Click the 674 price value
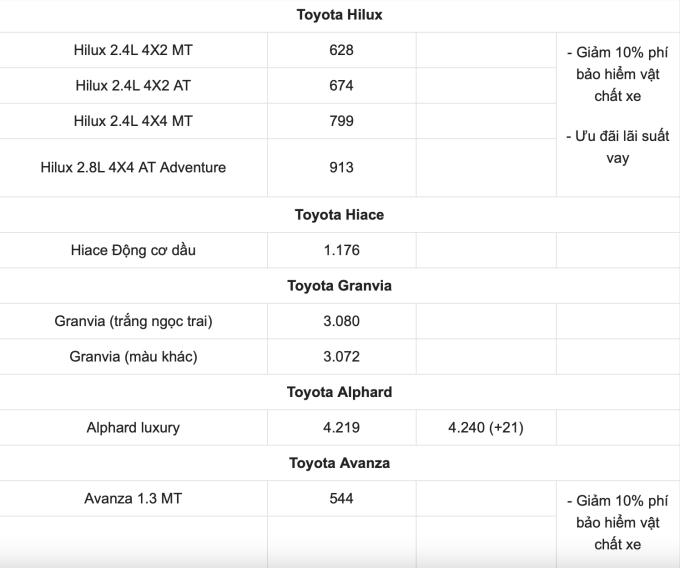The image size is (680, 568). click(x=341, y=86)
